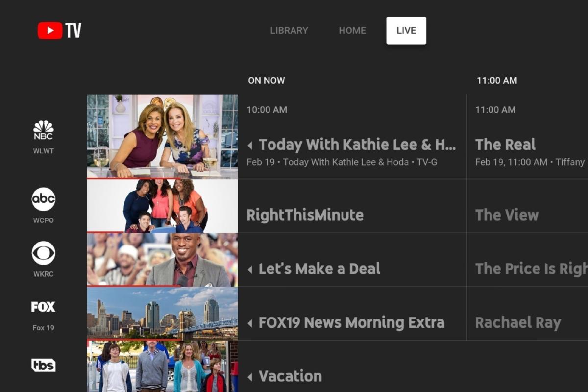The width and height of the screenshot is (588, 392).
Task: Click the Feb 19, 11:00 AM details for The Real
Action: click(531, 162)
